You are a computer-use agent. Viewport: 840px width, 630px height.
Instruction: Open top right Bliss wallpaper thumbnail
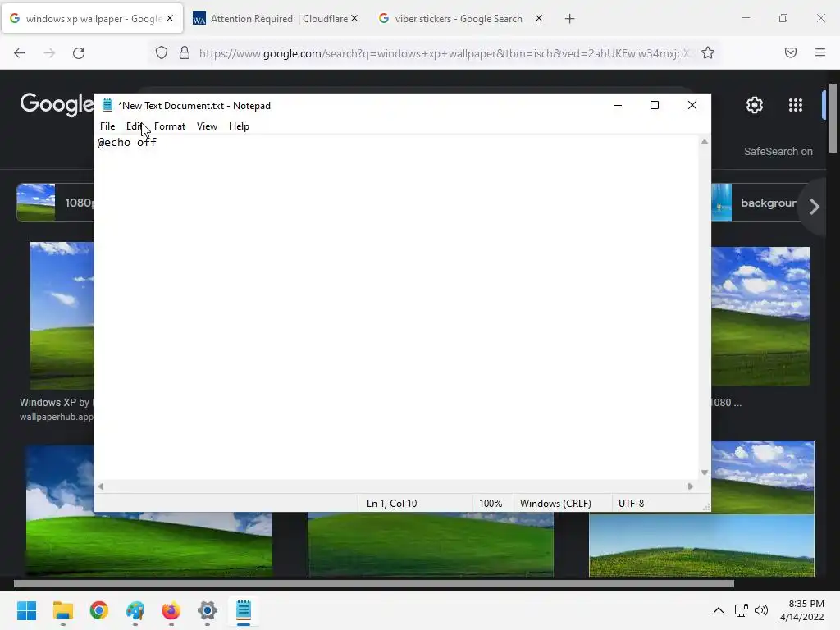(760, 316)
